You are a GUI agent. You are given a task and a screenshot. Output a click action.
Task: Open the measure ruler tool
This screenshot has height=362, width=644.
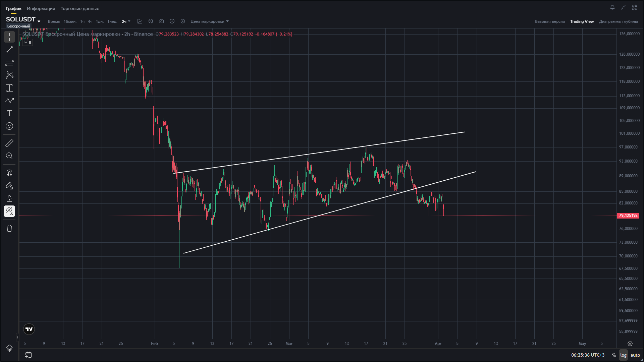[9, 143]
